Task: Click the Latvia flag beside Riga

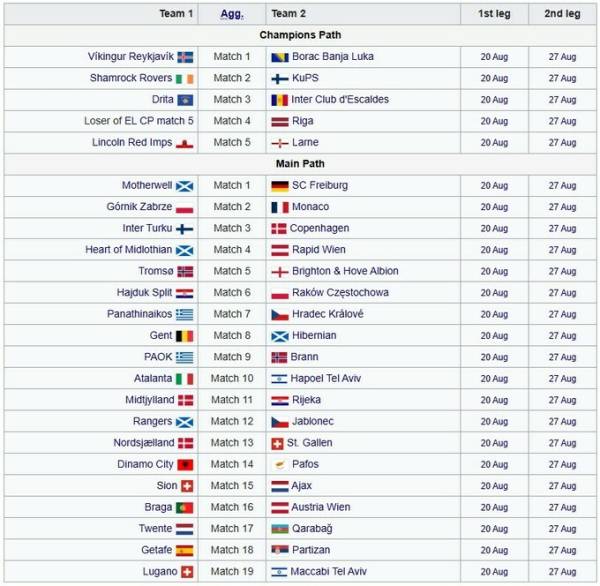Action: click(x=280, y=122)
